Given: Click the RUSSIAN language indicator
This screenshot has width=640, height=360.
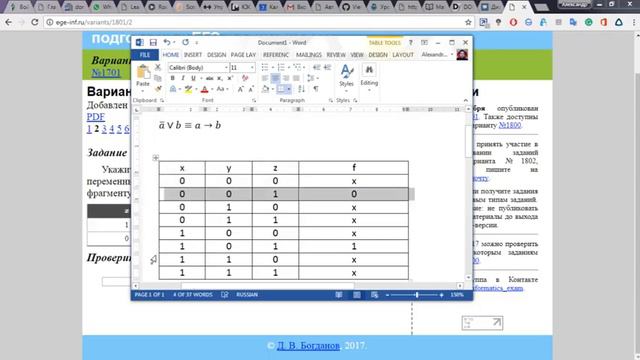Looking at the screenshot, I should 247,295.
